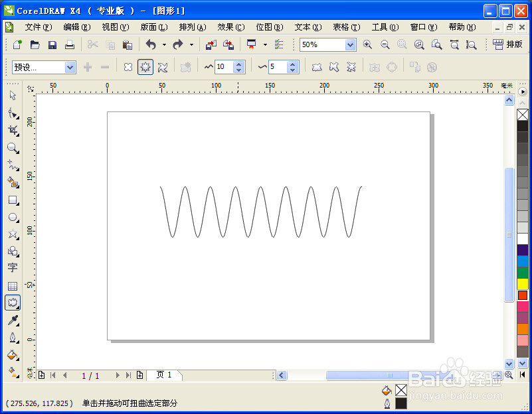Screen dimensions: 532x414
Task: Expand the undo history arrow
Action: click(x=164, y=44)
